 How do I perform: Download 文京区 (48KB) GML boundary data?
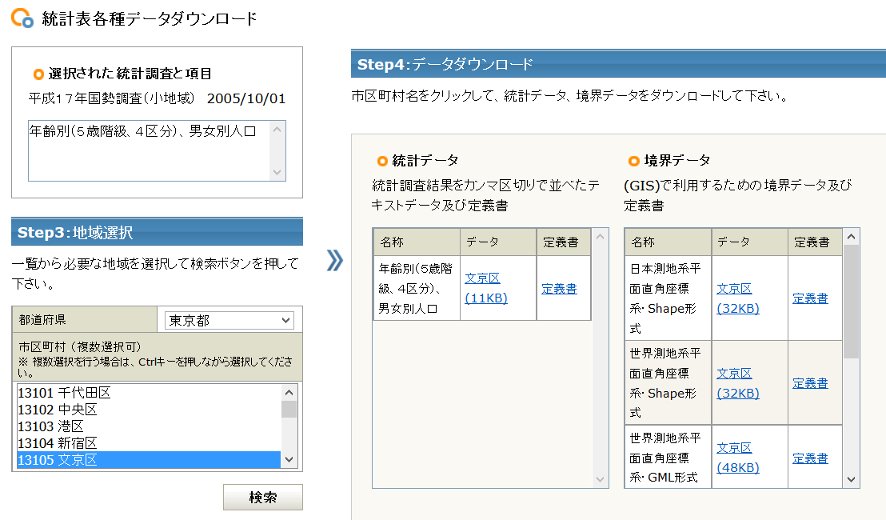click(x=738, y=458)
